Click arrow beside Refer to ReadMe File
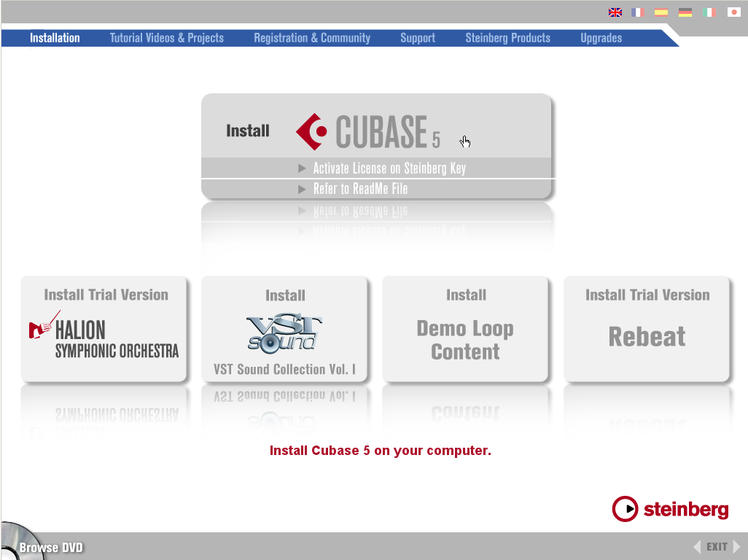The width and height of the screenshot is (748, 560). [302, 189]
